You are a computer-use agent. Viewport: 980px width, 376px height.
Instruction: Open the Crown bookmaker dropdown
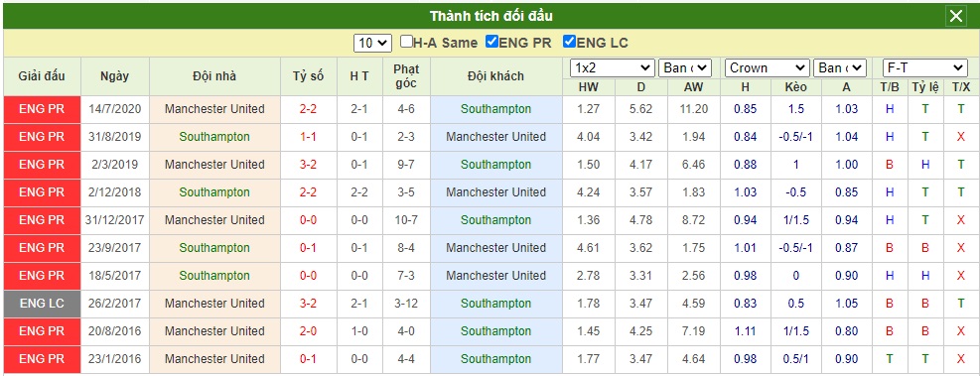tap(767, 67)
